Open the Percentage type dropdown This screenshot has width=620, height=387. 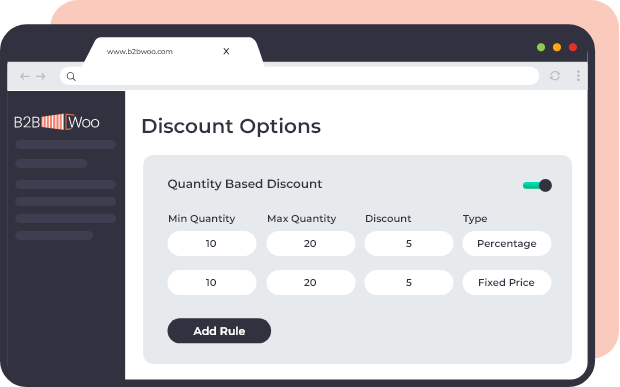[507, 244]
